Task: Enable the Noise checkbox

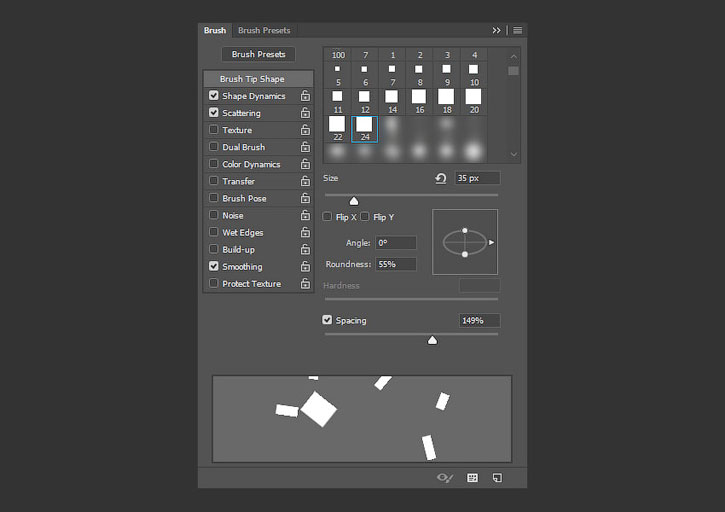Action: click(x=214, y=215)
